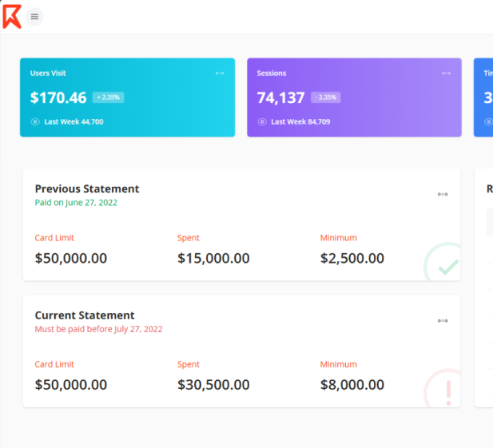Open Users Visit card options icon
This screenshot has width=493, height=448.
(x=220, y=73)
